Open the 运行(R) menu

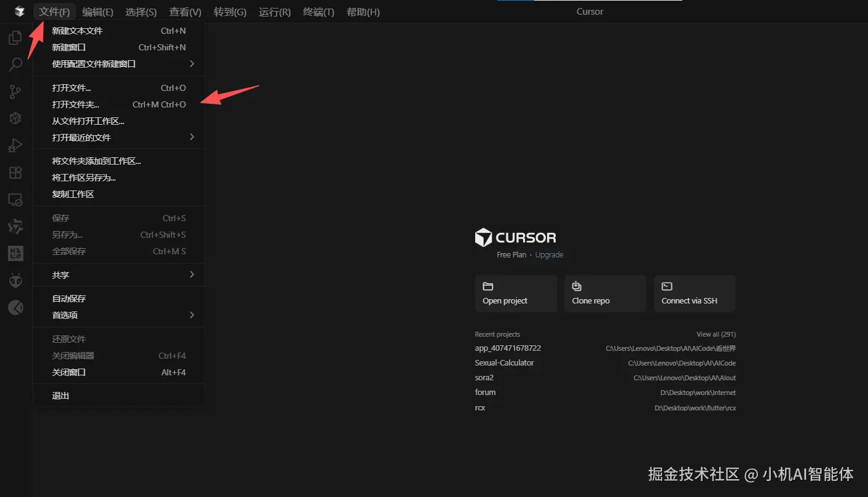coord(275,12)
